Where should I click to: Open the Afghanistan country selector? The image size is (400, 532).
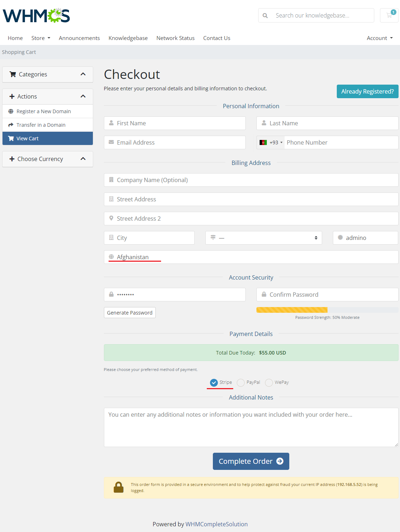click(x=251, y=257)
